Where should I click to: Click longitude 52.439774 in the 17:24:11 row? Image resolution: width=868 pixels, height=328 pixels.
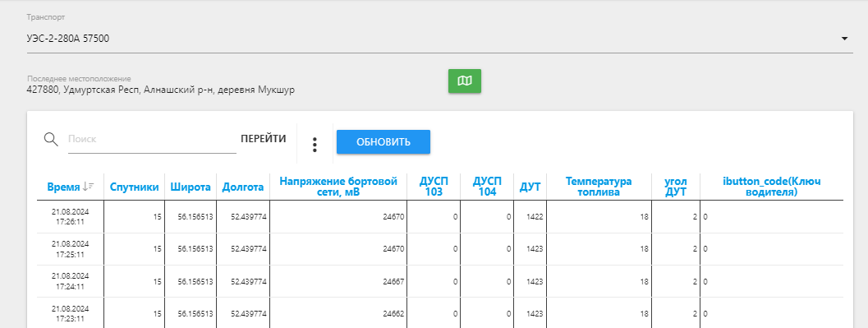point(249,281)
